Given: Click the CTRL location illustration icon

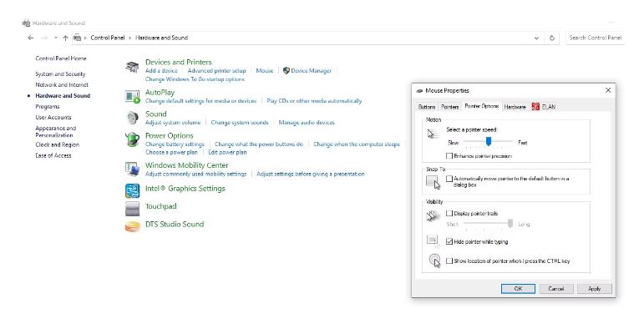Looking at the screenshot, I should tap(434, 261).
